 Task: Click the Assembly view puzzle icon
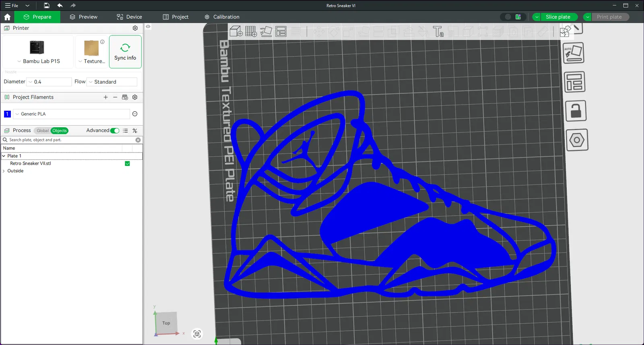point(565,31)
